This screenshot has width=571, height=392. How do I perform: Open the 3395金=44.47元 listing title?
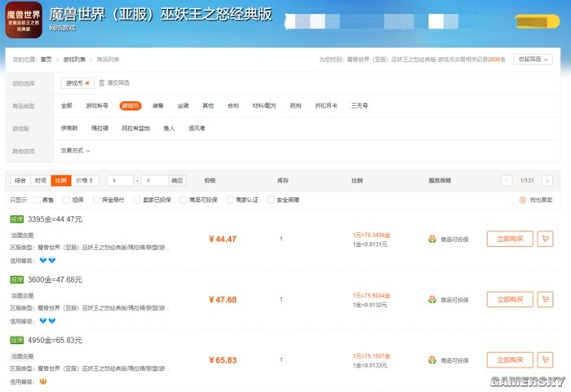[55, 219]
